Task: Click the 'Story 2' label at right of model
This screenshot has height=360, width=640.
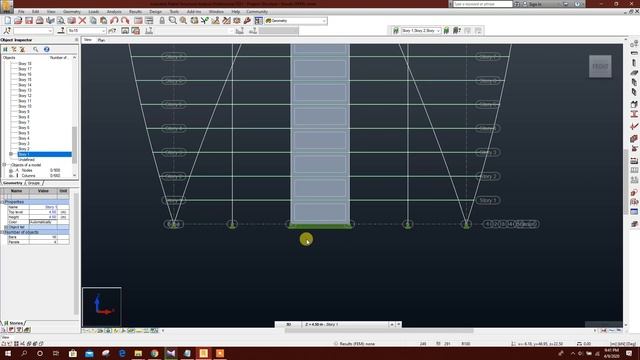Action: [488, 177]
